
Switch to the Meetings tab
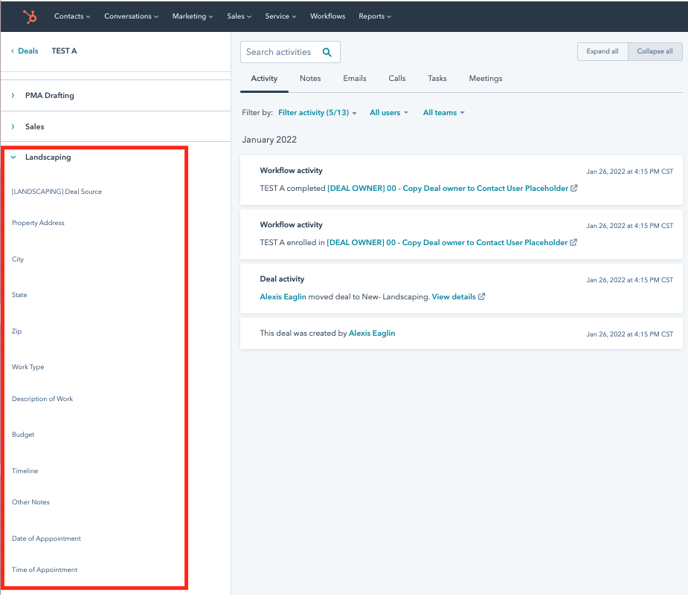(485, 79)
